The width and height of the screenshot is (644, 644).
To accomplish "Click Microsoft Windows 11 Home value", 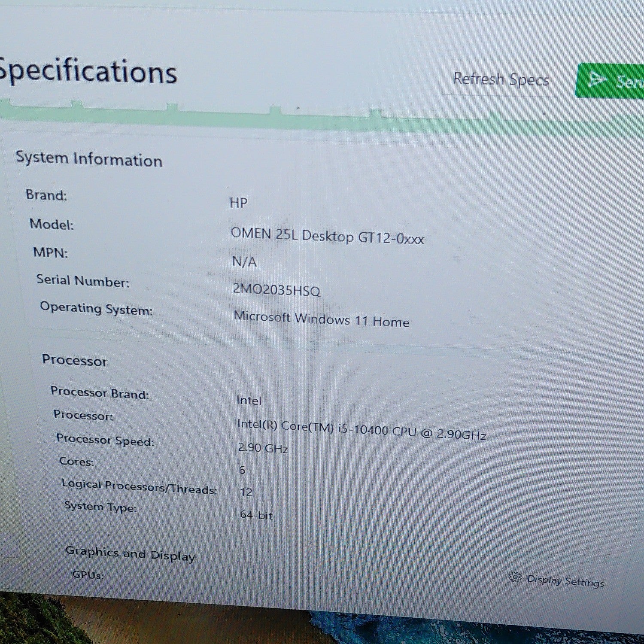I will (322, 319).
